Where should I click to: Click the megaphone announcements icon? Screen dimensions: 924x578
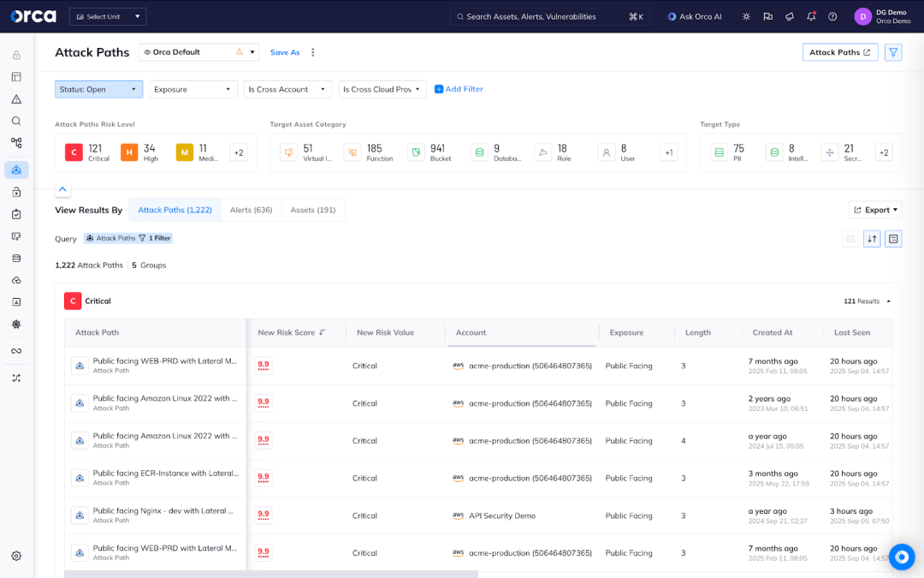(790, 16)
